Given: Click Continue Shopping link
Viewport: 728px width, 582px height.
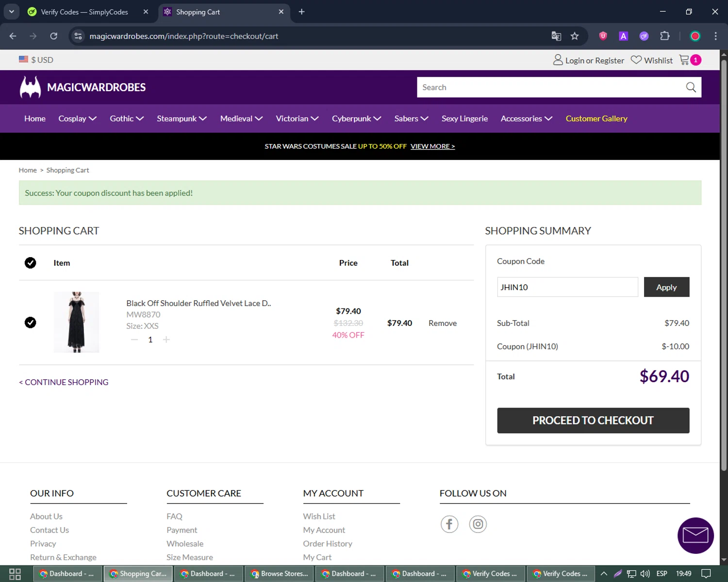Looking at the screenshot, I should (x=64, y=382).
